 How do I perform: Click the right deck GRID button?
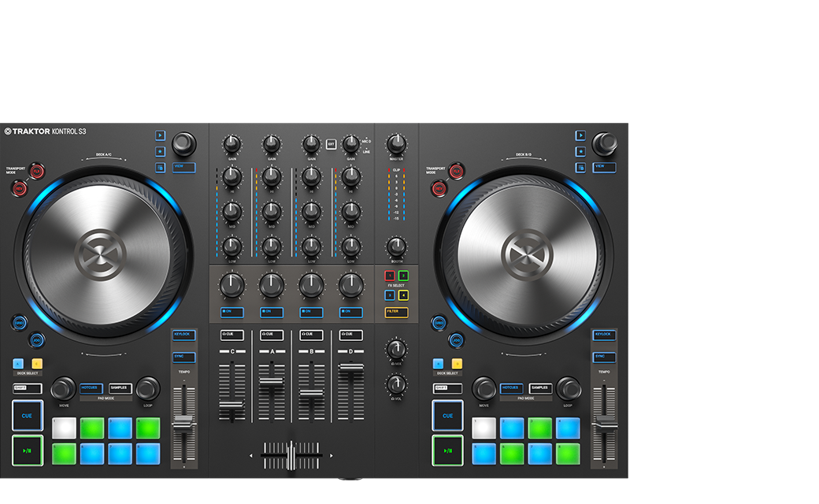pos(439,323)
